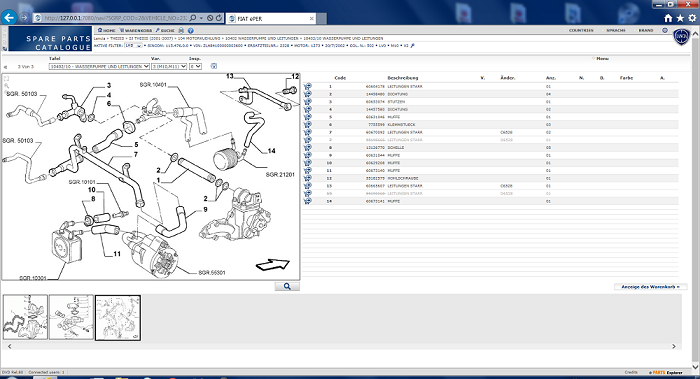Add row 9 MUFFE to basket

(308, 155)
